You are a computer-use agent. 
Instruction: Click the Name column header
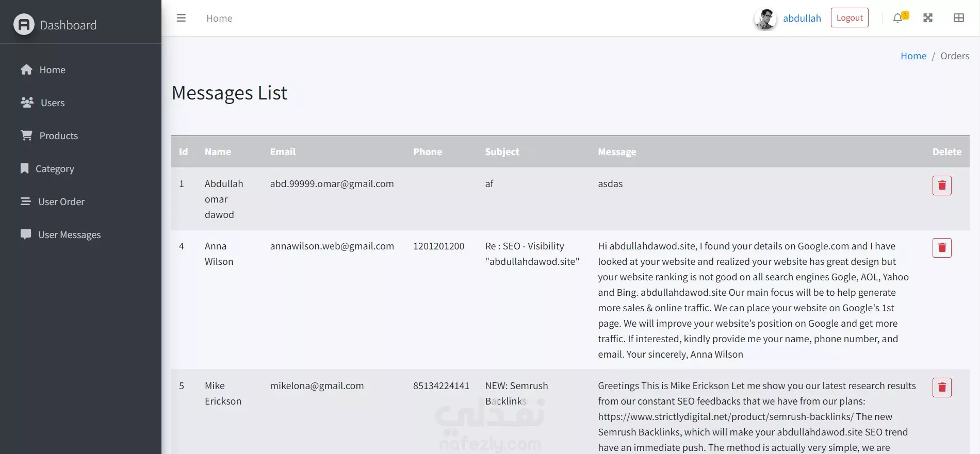tap(218, 152)
